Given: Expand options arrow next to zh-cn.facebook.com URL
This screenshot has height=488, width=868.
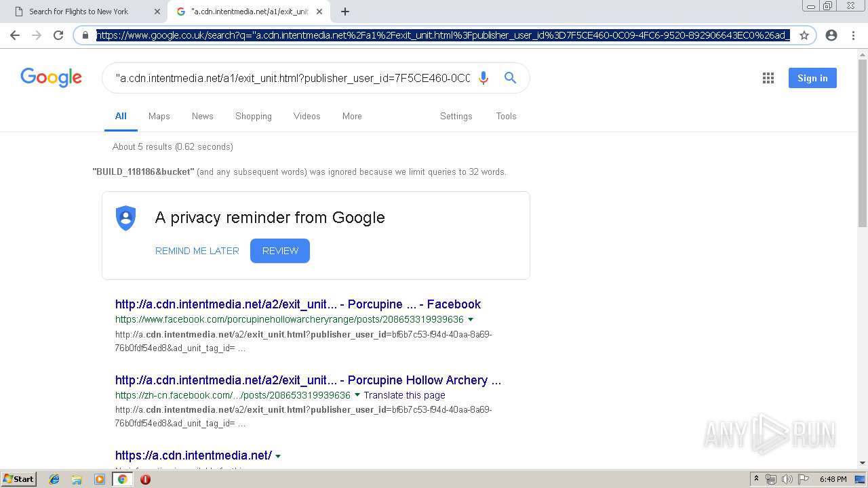Looking at the screenshot, I should click(x=357, y=395).
